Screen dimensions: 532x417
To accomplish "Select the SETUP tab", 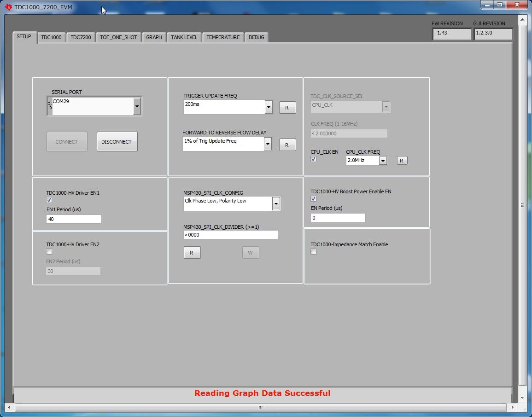I will point(24,37).
